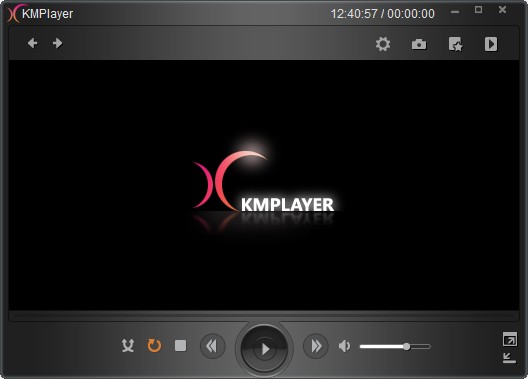Capture a frame with the camera icon

pos(419,44)
